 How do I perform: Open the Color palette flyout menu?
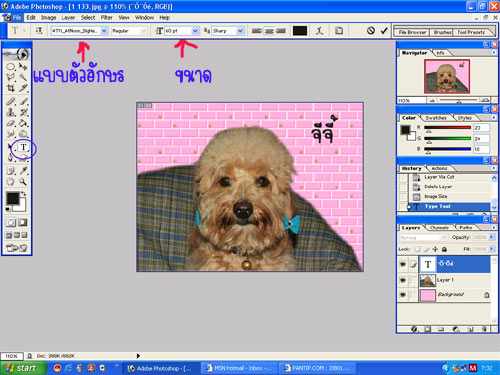[x=494, y=117]
